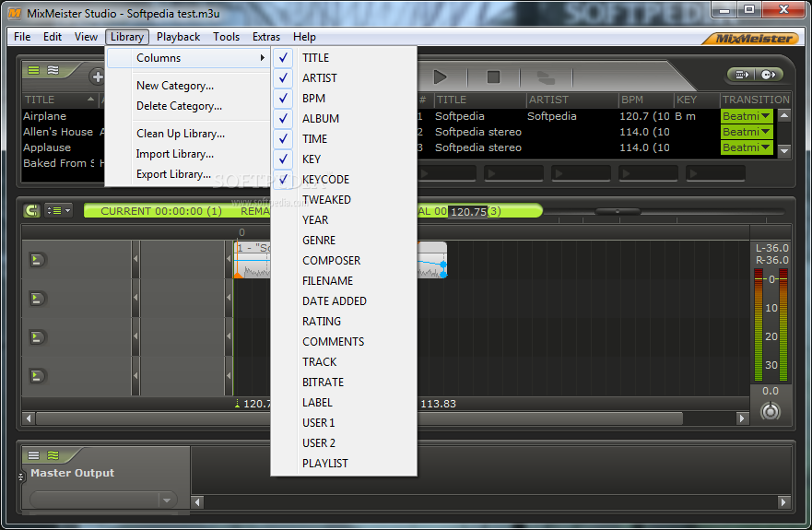Click the add plus button in library
This screenshot has width=812, height=530.
tap(97, 77)
